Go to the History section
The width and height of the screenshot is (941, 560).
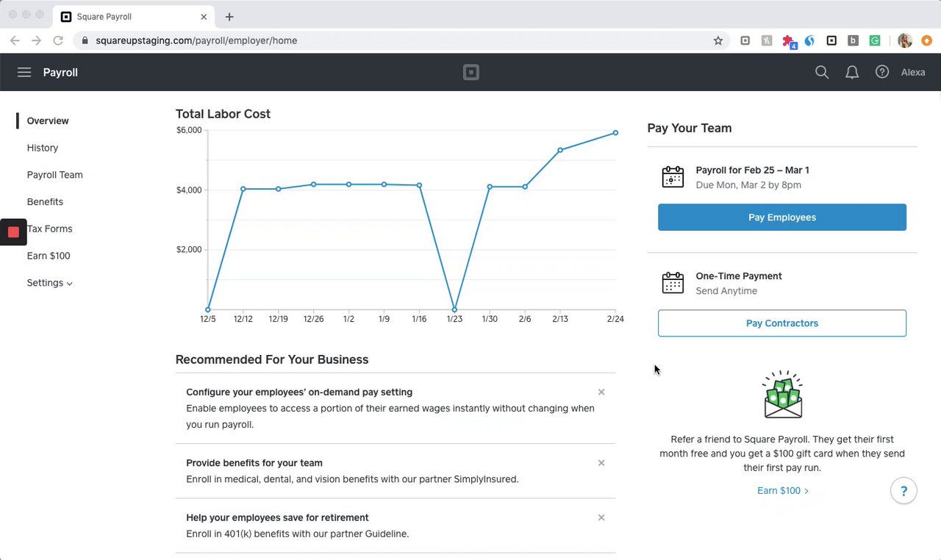pos(43,148)
